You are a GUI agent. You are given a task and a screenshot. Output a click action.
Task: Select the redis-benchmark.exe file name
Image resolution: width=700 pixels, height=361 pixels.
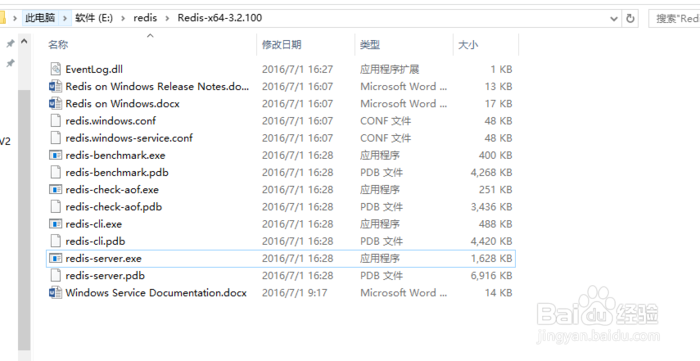tap(115, 155)
